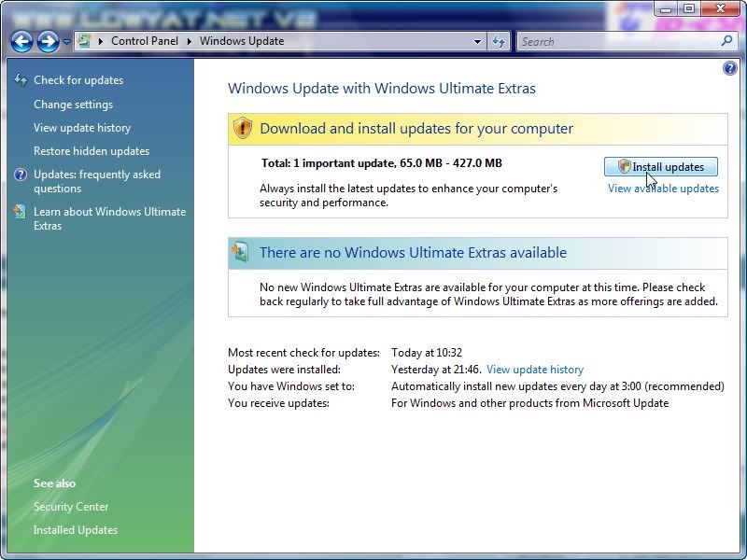Image resolution: width=747 pixels, height=560 pixels.
Task: Expand the address bar history dropdown
Action: click(x=477, y=41)
